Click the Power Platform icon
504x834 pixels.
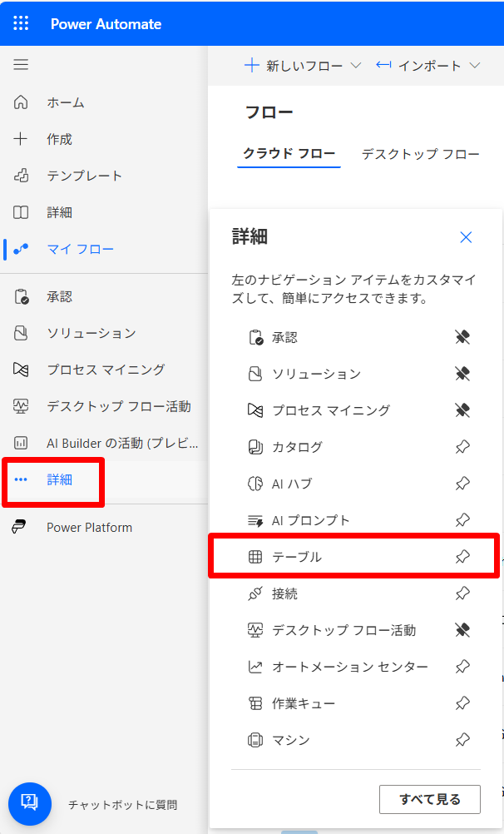tap(19, 527)
